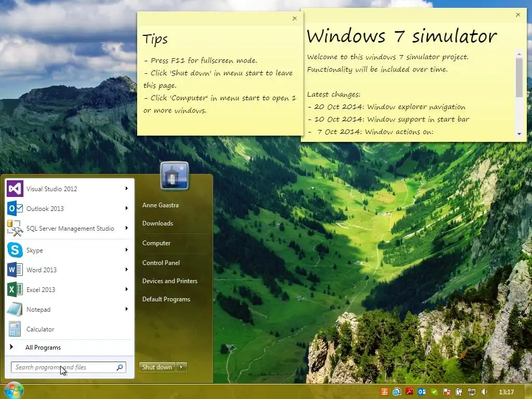Launch Skype from the Start menu
Viewport: 532px width, 399px height.
point(70,250)
